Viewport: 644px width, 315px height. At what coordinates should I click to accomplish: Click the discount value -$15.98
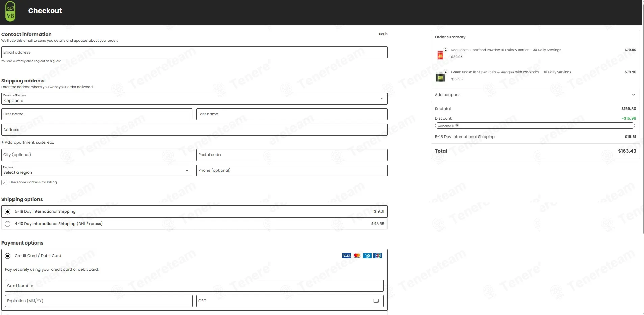(x=629, y=118)
